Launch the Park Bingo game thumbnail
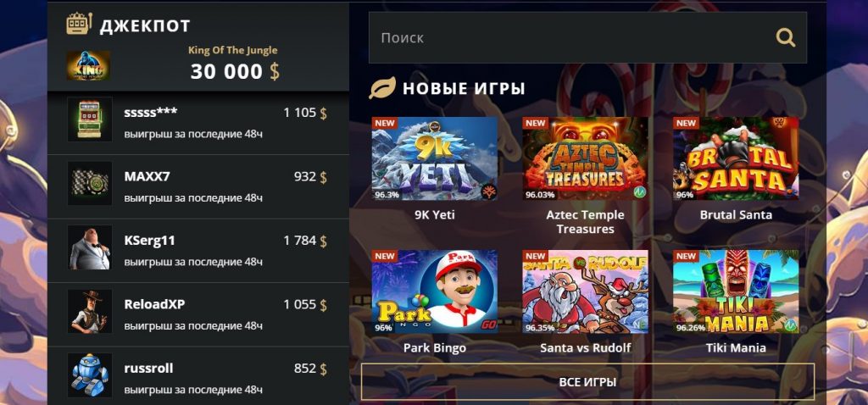The image size is (868, 405). (435, 291)
